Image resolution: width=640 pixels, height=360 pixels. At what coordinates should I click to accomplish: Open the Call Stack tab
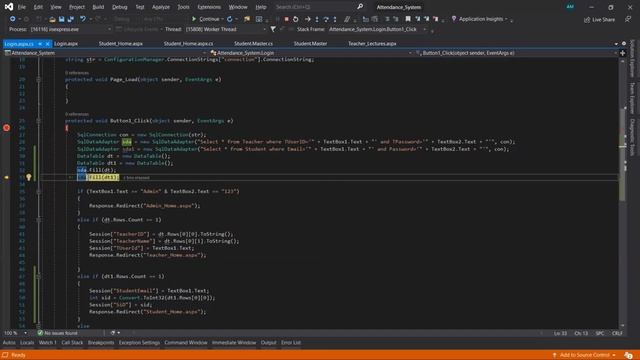pos(72,343)
